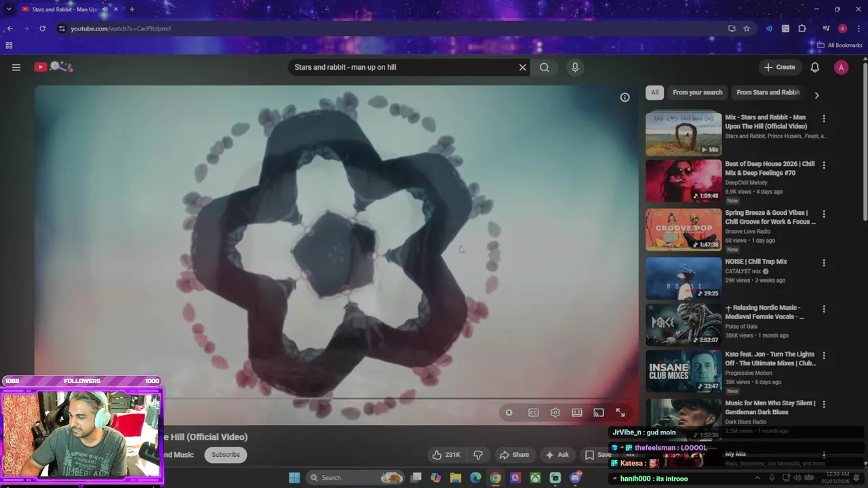This screenshot has height=488, width=868.
Task: Close the Stars and Rabbit tab
Action: point(116,9)
